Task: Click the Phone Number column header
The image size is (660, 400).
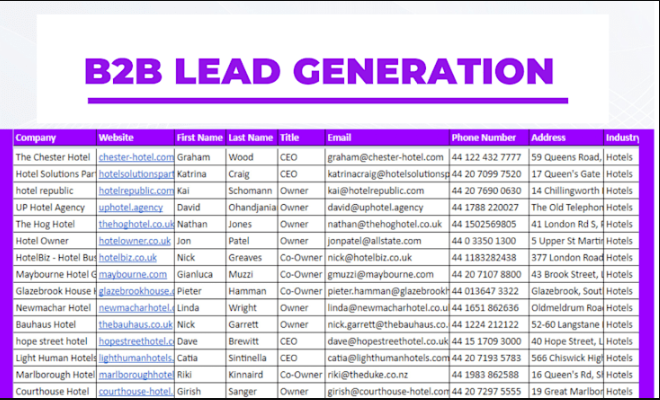Action: pos(490,138)
